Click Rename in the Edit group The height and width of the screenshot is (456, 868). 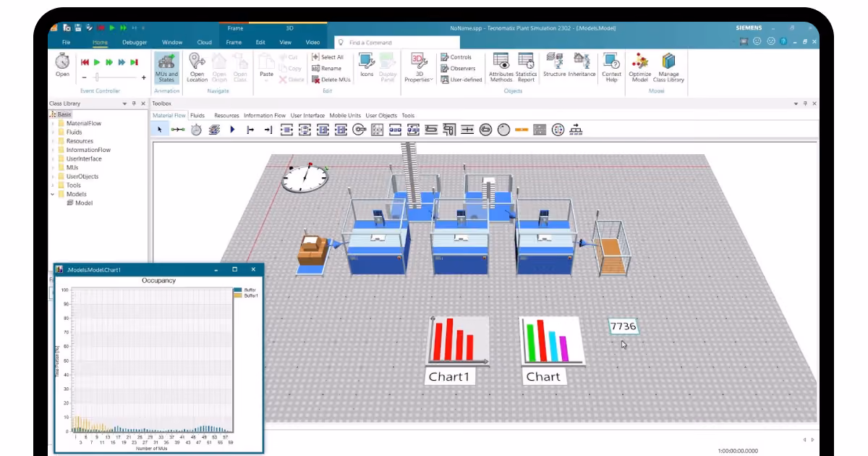[x=325, y=68]
